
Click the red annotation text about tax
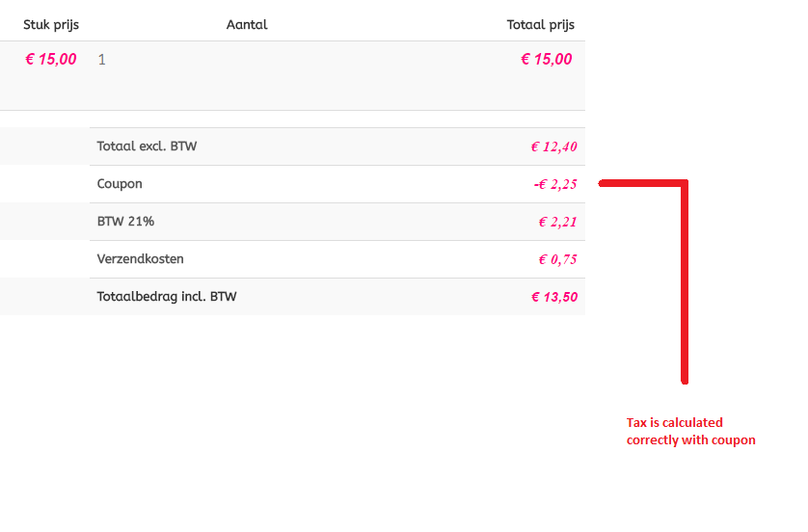pos(690,431)
